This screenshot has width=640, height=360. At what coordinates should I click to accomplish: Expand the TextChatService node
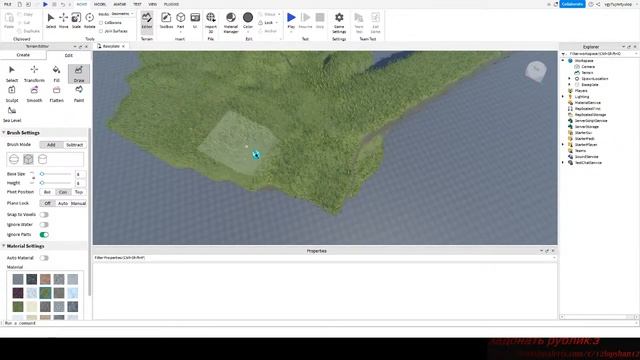tap(563, 162)
